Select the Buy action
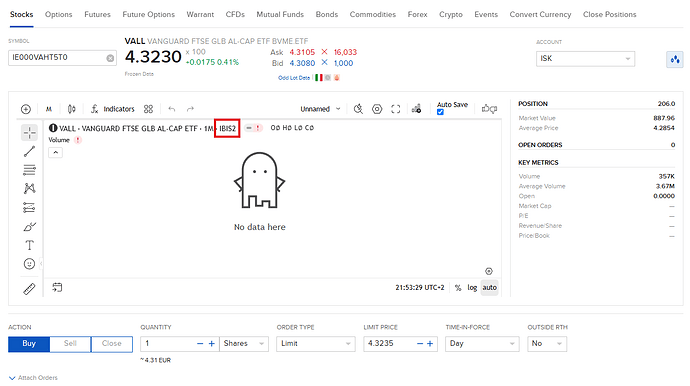This screenshot has height=386, width=690. coord(29,344)
